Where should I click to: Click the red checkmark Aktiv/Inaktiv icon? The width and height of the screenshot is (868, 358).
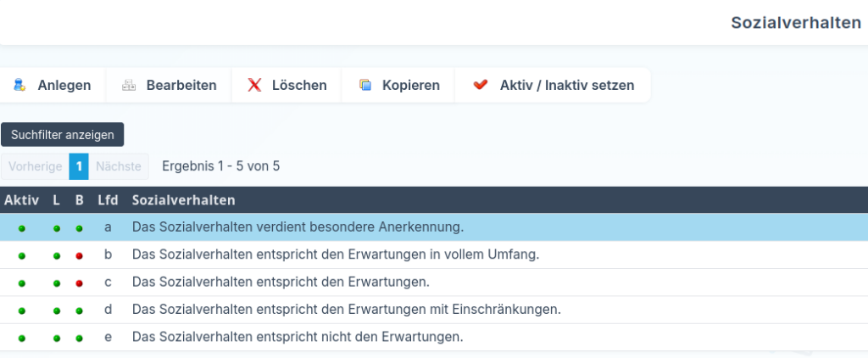[481, 85]
